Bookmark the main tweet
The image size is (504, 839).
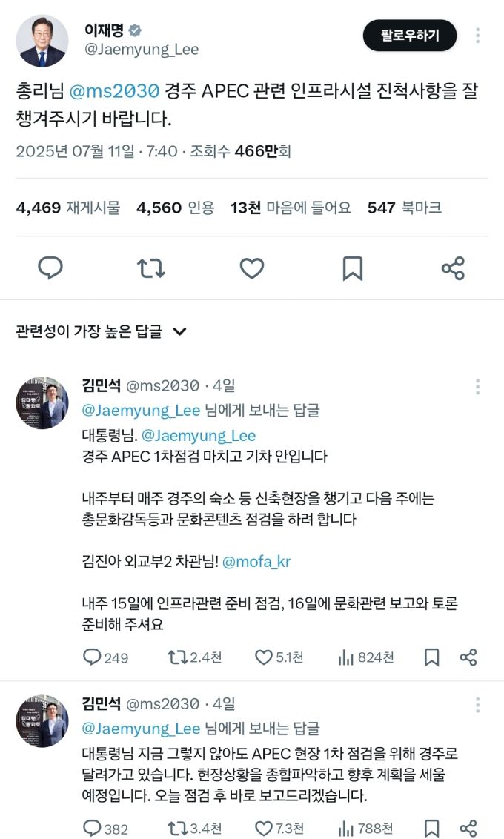(x=353, y=268)
